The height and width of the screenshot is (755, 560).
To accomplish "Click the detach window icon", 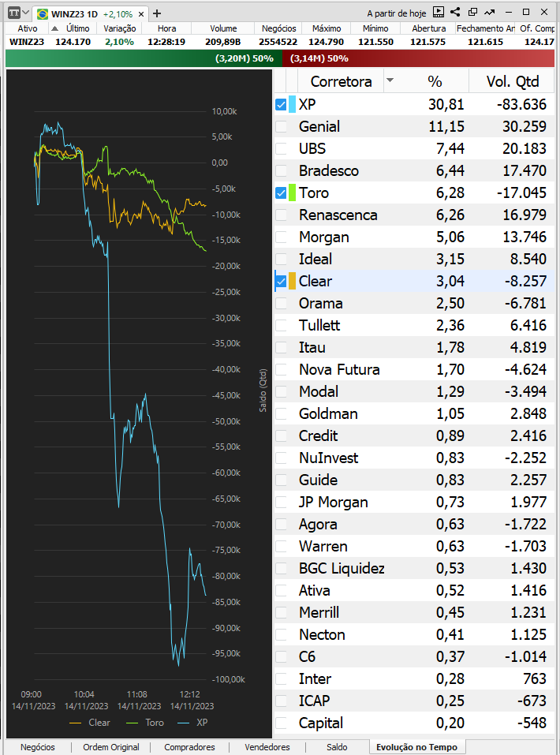I will [473, 12].
